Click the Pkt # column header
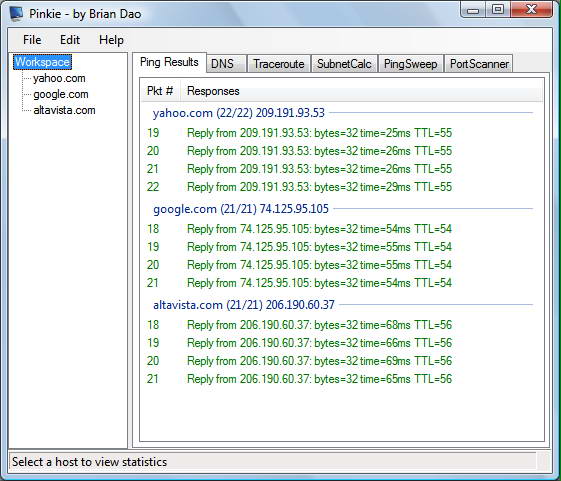The width and height of the screenshot is (561, 481). pos(160,91)
